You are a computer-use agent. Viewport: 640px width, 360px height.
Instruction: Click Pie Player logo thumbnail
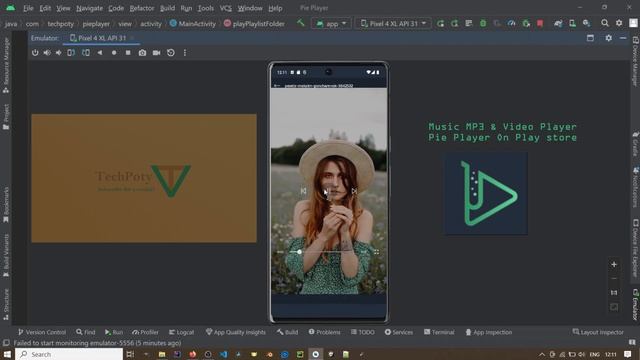486,193
